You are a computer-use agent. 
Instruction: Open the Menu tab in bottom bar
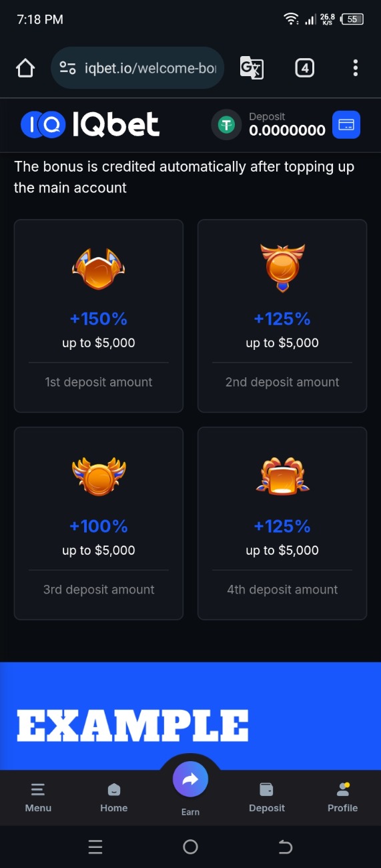click(38, 798)
